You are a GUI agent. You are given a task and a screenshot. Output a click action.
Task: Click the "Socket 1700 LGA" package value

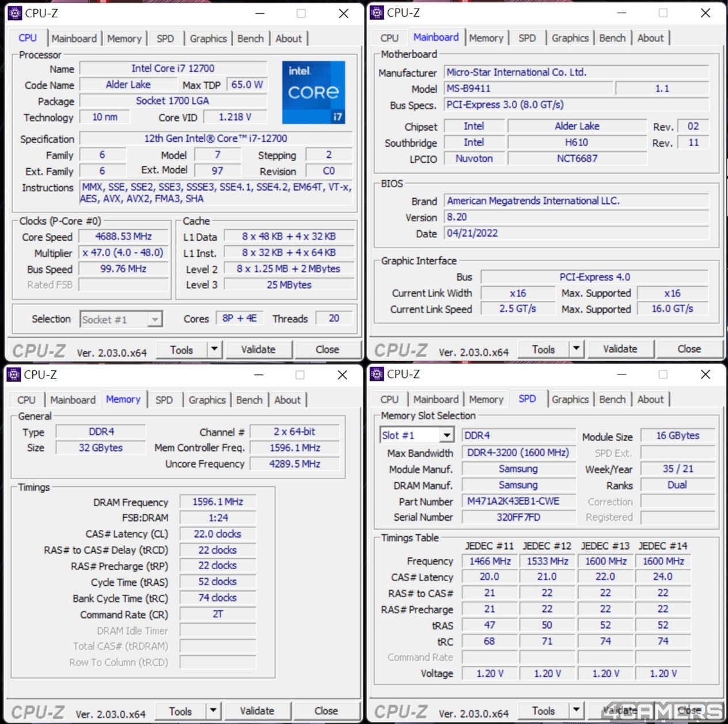point(173,101)
